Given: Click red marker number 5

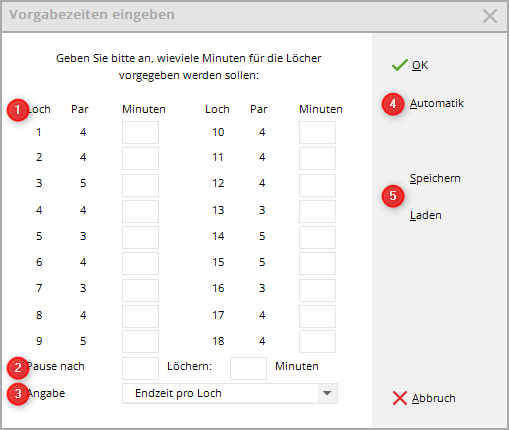Looking at the screenshot, I should pyautogui.click(x=393, y=196).
